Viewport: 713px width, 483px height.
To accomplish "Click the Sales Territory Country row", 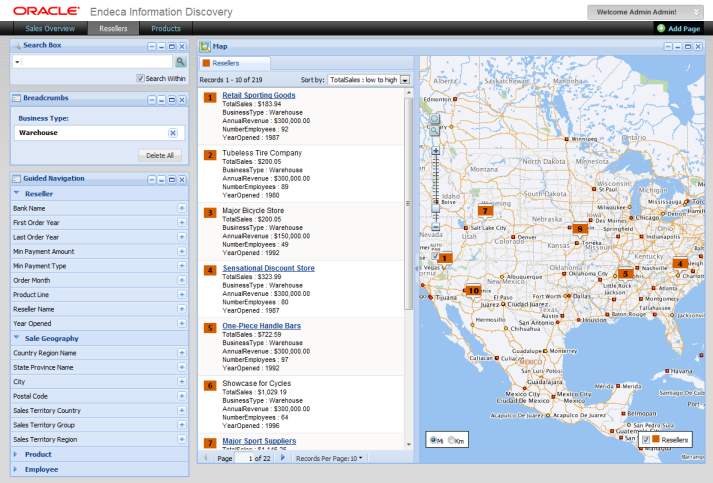I will [99, 410].
